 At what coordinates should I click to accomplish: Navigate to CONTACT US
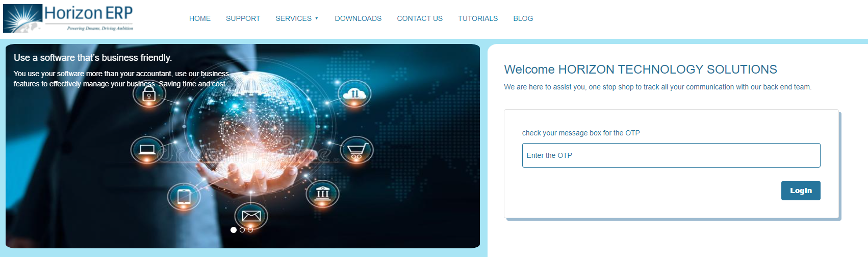pos(420,18)
